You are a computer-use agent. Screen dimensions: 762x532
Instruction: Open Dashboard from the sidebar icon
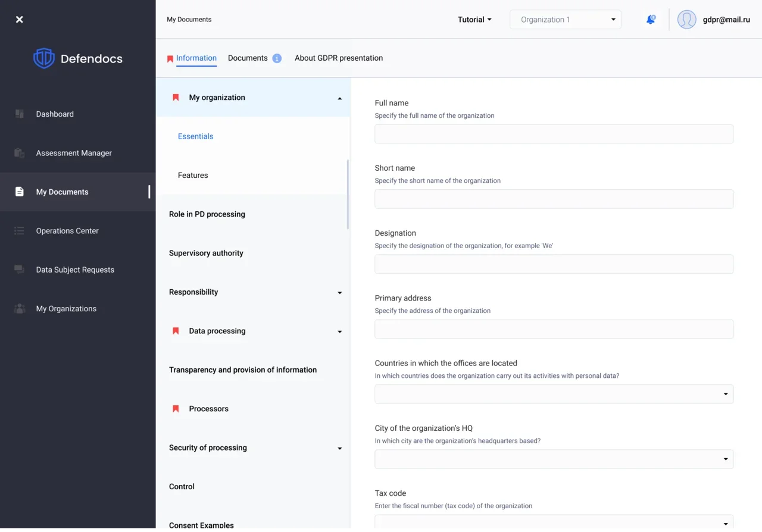[20, 114]
